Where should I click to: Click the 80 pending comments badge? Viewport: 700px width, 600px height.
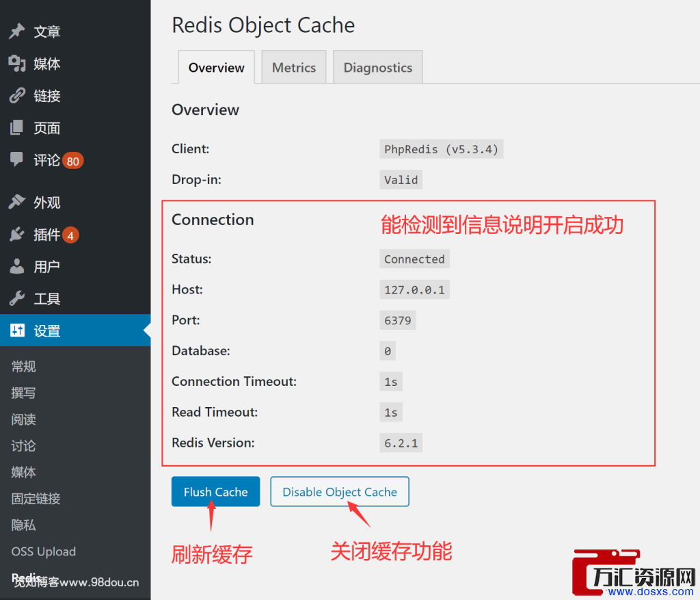(x=72, y=161)
